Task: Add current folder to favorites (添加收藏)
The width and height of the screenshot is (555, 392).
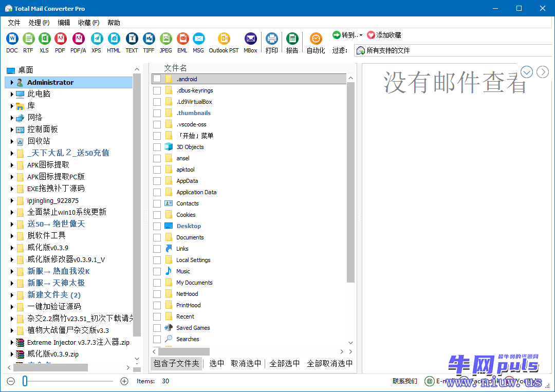Action: point(384,35)
